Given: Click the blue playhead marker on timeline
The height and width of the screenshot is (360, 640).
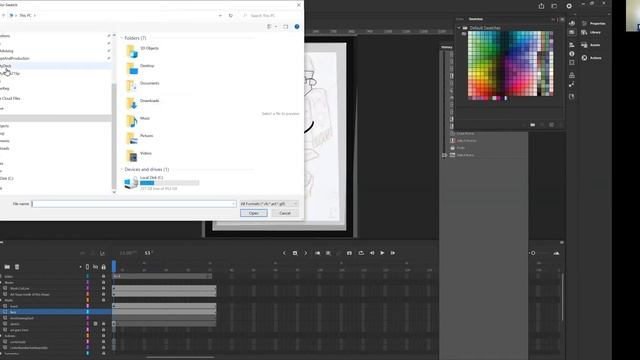Looking at the screenshot, I should 114,267.
